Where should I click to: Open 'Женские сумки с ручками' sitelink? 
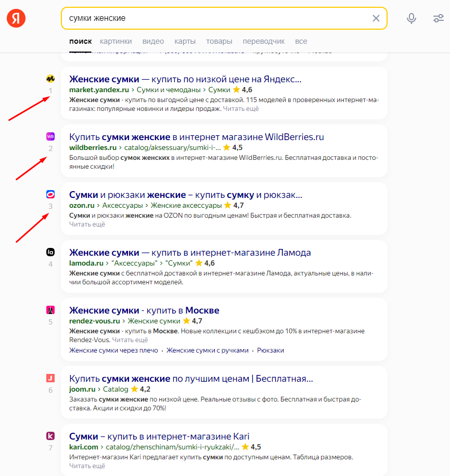pos(208,350)
